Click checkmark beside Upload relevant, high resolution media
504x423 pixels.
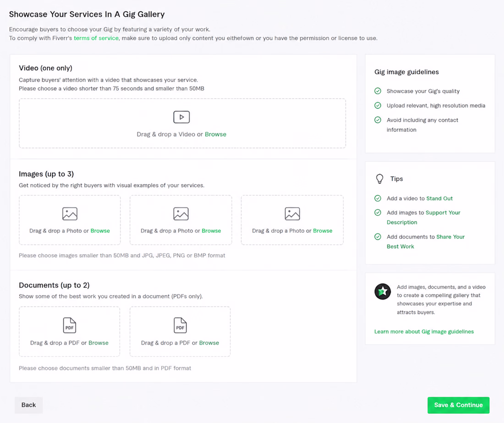pos(378,105)
